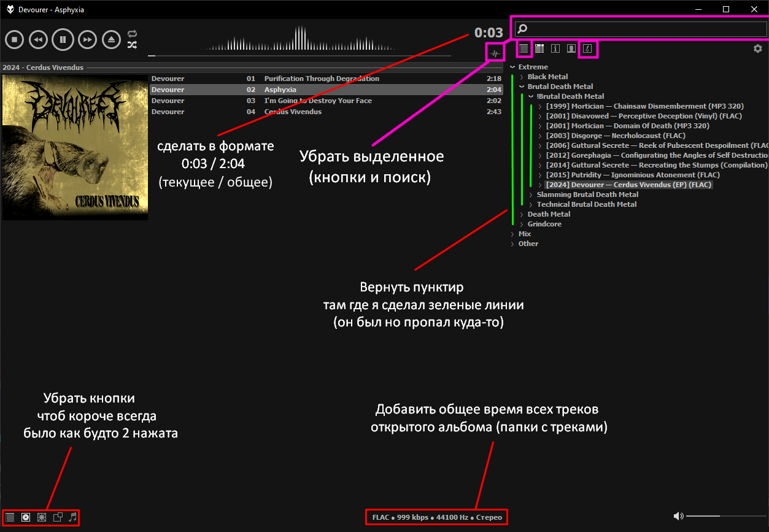This screenshot has width=769, height=532.
Task: Click the info (i) panel icon
Action: point(555,48)
